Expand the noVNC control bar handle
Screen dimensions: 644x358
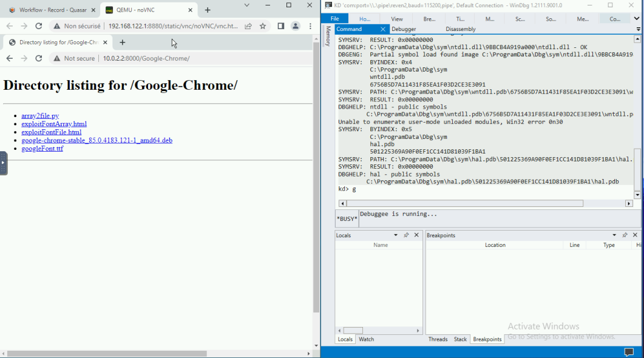tap(3, 163)
